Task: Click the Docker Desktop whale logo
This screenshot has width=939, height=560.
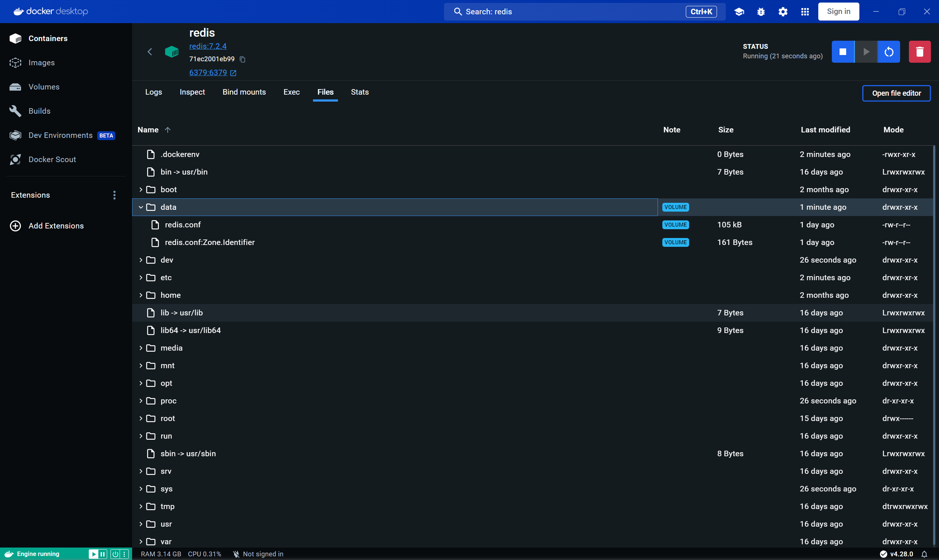Action: coord(51,11)
